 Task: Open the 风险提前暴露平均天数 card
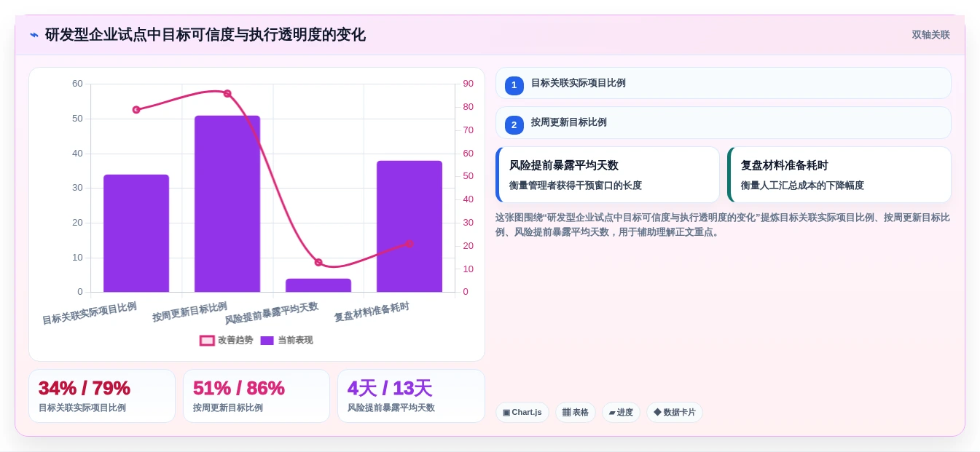[x=607, y=175]
